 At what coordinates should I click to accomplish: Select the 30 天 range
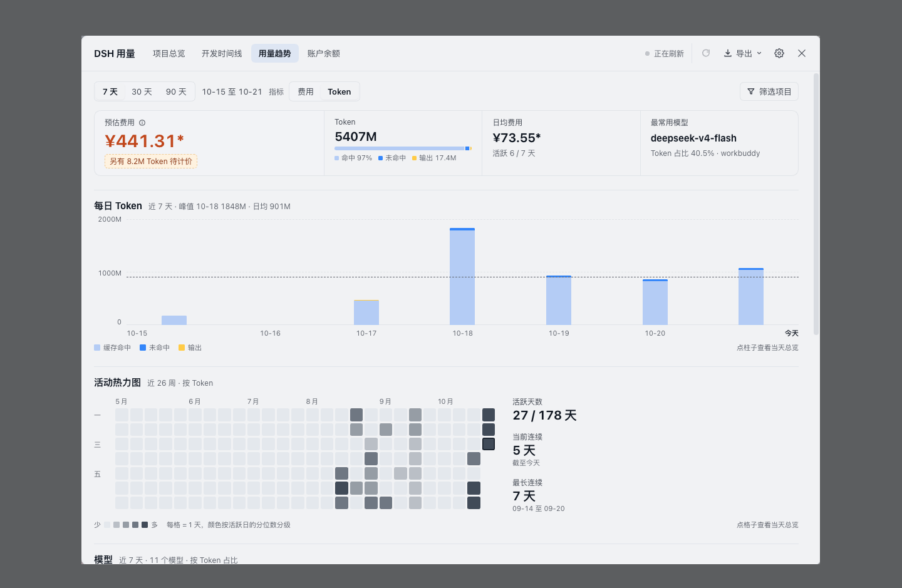142,91
